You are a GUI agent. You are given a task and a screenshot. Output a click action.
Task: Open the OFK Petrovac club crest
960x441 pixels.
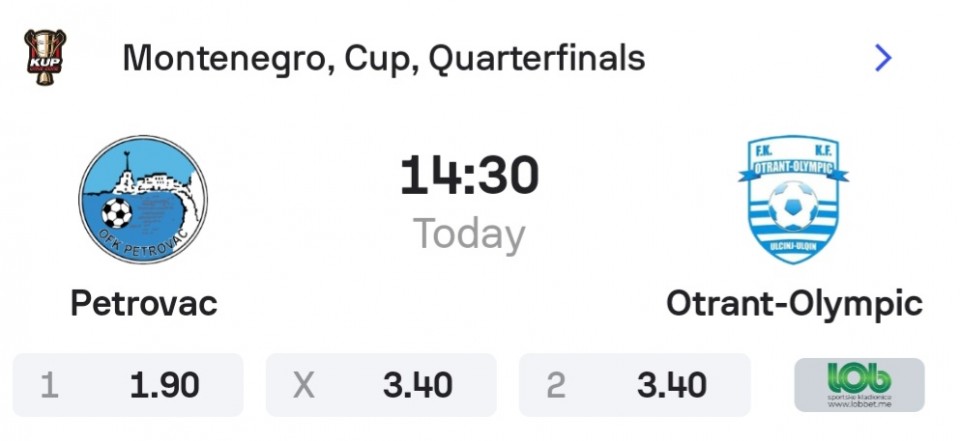point(143,200)
